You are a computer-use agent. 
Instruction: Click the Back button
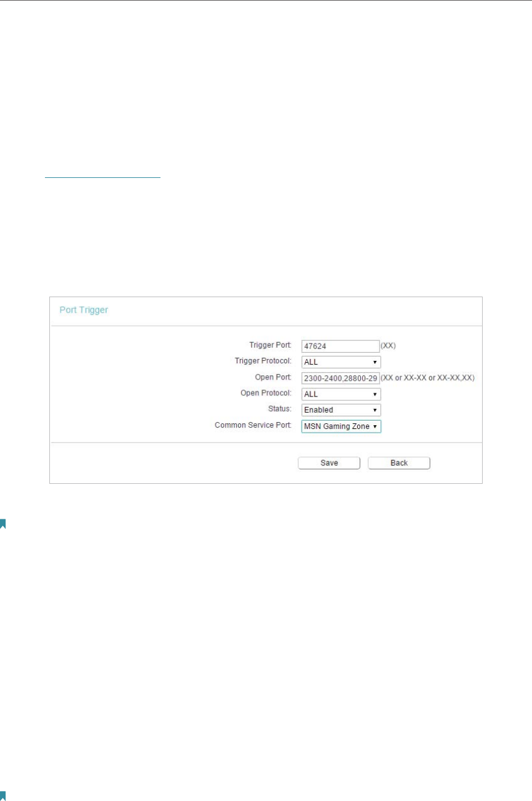pos(399,463)
